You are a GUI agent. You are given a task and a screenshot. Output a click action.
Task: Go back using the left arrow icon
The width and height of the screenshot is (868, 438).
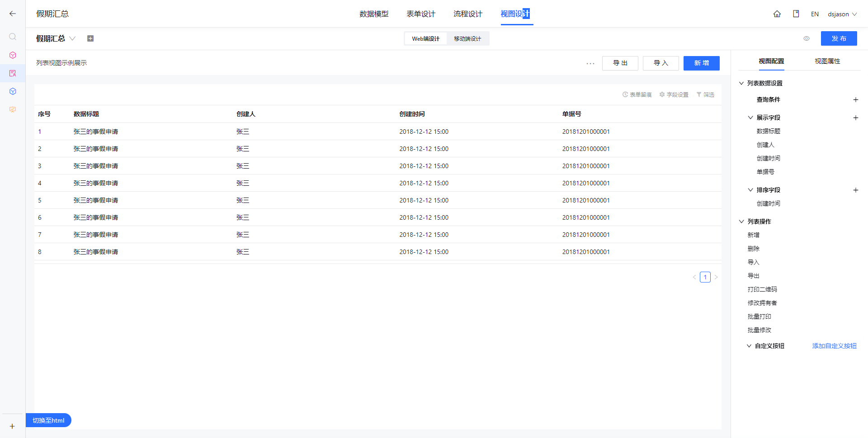point(13,14)
